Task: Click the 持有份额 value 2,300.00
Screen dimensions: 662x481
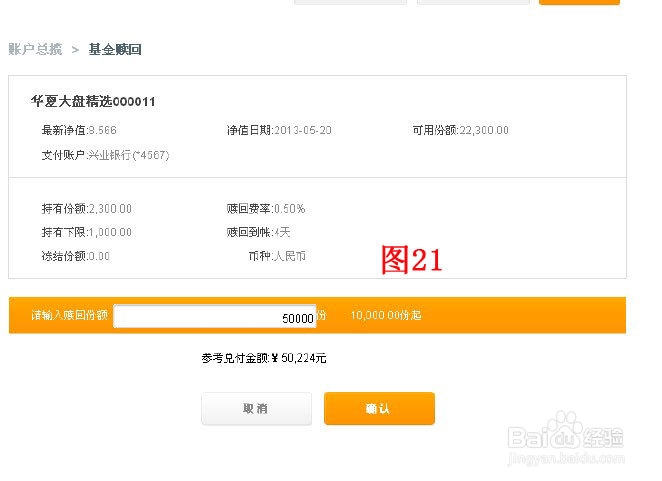Action: coord(110,209)
